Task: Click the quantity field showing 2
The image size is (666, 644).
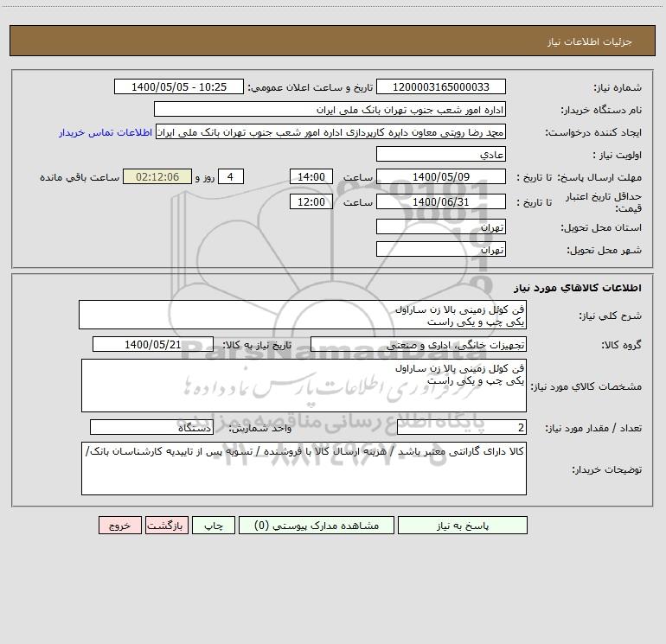Action: point(462,427)
